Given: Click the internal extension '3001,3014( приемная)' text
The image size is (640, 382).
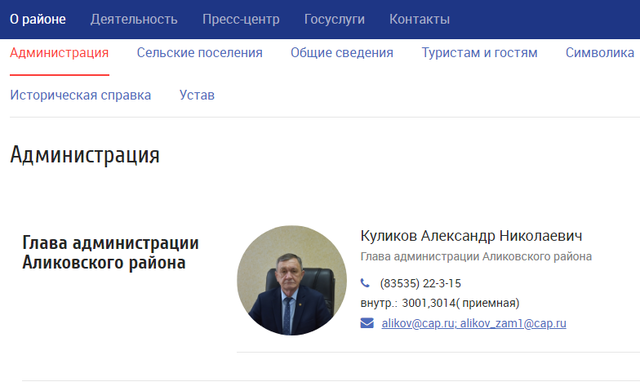Looking at the screenshot, I should pyautogui.click(x=460, y=303).
